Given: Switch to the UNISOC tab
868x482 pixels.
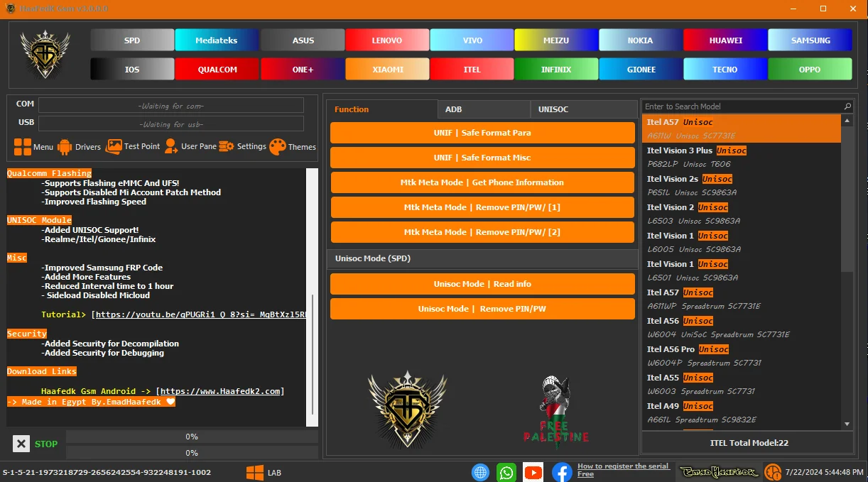Looking at the screenshot, I should tap(583, 109).
